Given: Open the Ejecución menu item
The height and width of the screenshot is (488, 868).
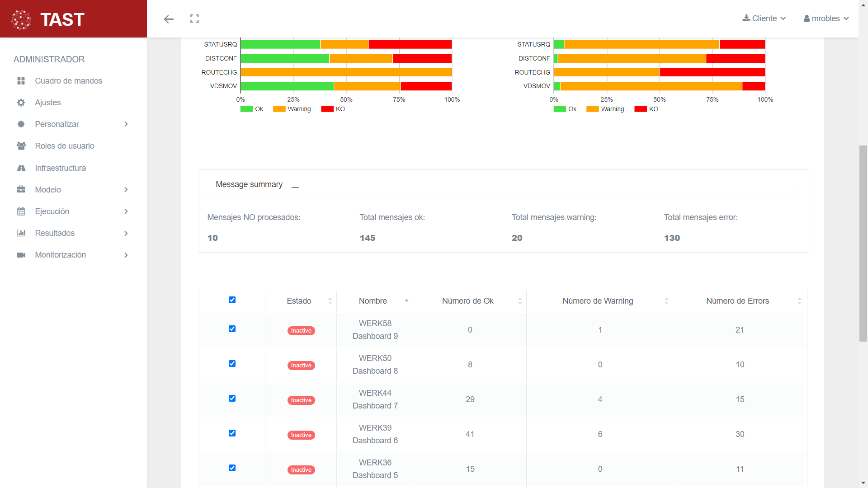Looking at the screenshot, I should point(52,211).
